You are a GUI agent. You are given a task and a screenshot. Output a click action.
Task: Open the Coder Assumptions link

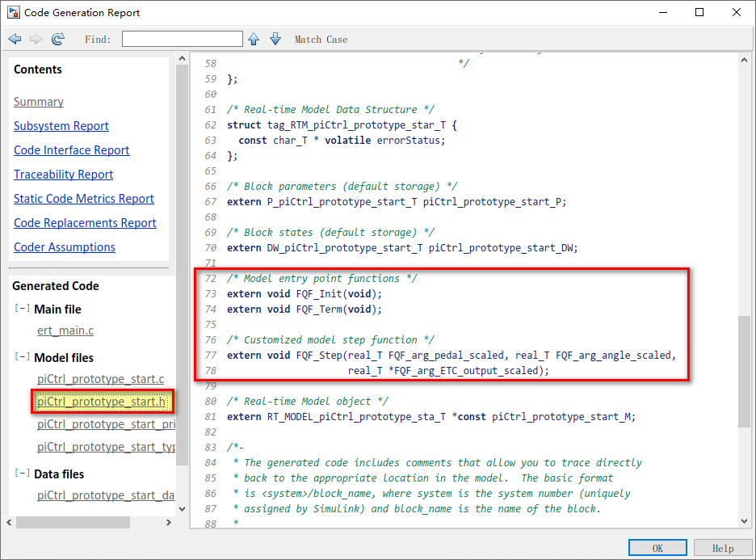coord(65,246)
